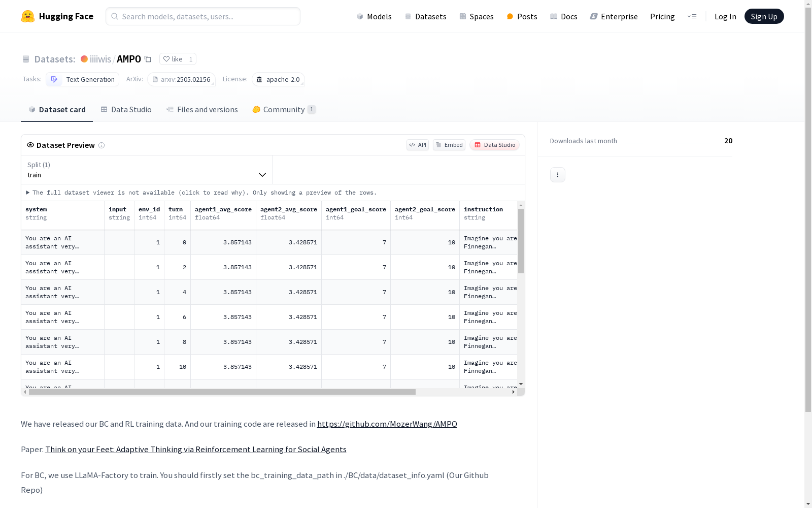Image resolution: width=812 pixels, height=508 pixels.
Task: Click the horizontal scrollbar right arrow
Action: [x=514, y=392]
